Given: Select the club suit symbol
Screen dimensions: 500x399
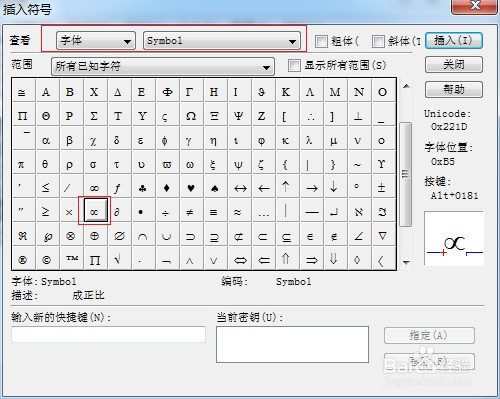Looking at the screenshot, I should coord(142,188).
